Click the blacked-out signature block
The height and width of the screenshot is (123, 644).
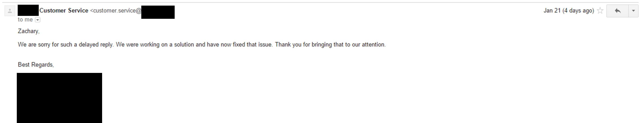59,98
